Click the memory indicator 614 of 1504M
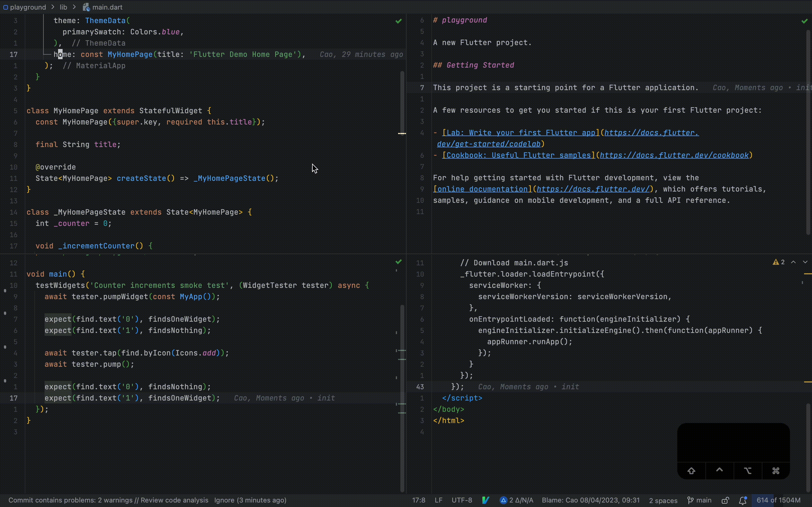 778,500
